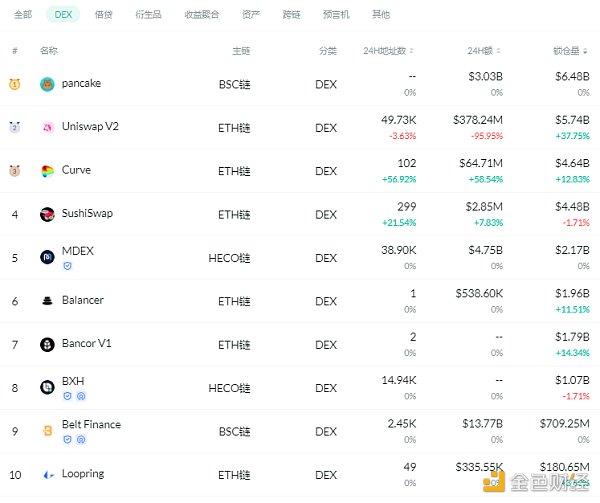This screenshot has width=600, height=503.
Task: Click the Belt Finance logo icon
Action: tap(47, 431)
